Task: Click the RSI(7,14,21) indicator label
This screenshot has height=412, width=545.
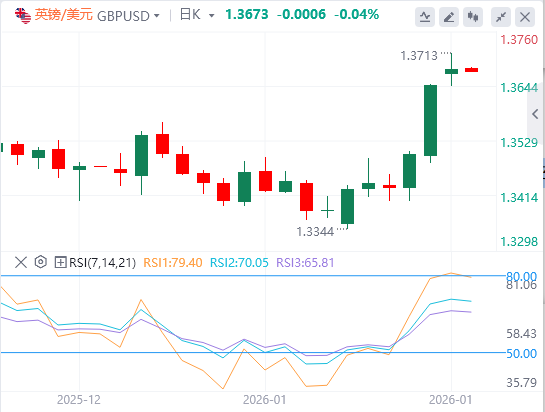Action: (103, 262)
